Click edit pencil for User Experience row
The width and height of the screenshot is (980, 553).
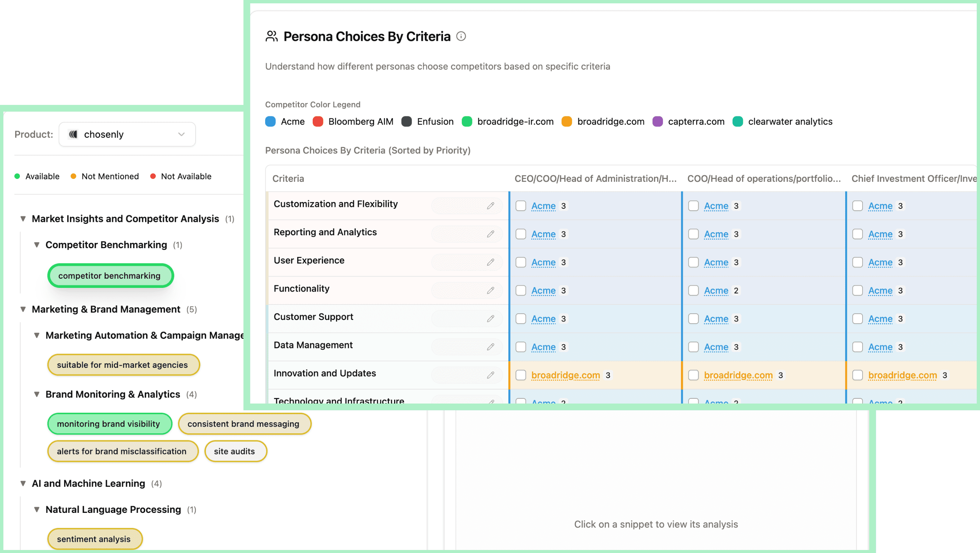[491, 262]
